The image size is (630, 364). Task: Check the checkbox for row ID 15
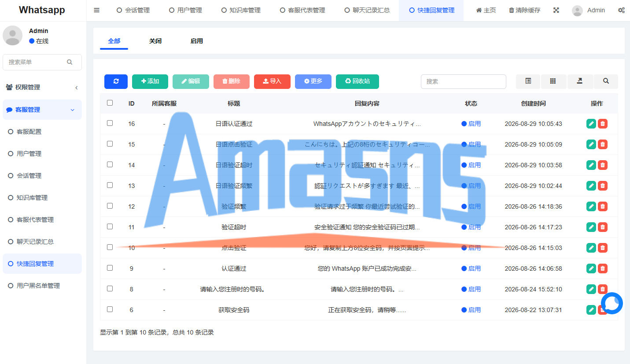110,144
